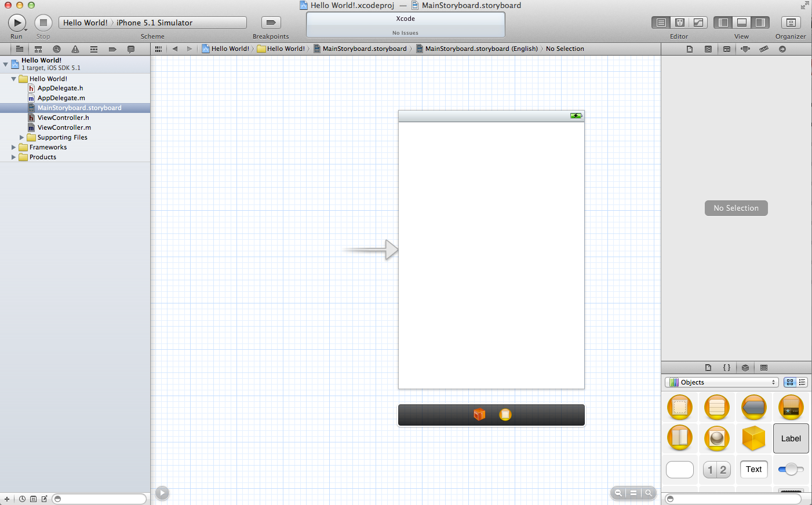Select iPhone 5.1 Simulator destination
This screenshot has width=812, height=505.
click(154, 23)
